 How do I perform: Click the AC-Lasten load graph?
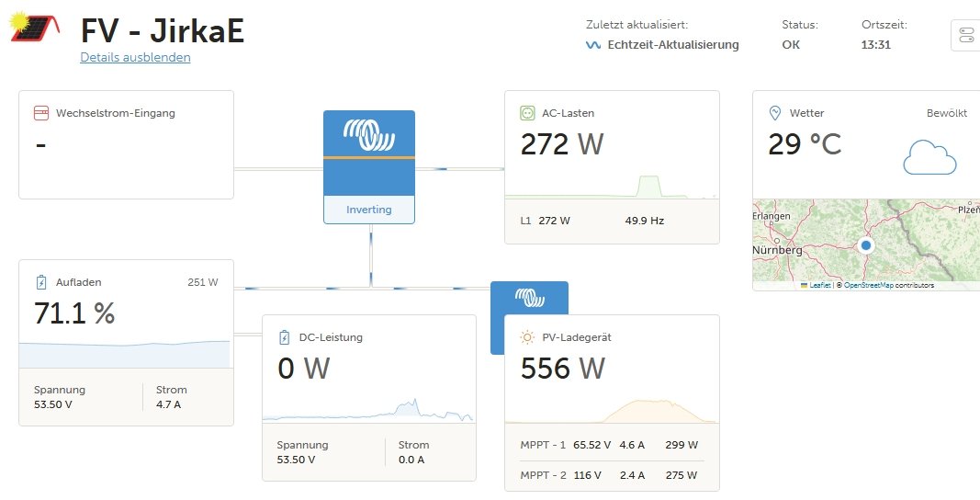612,187
